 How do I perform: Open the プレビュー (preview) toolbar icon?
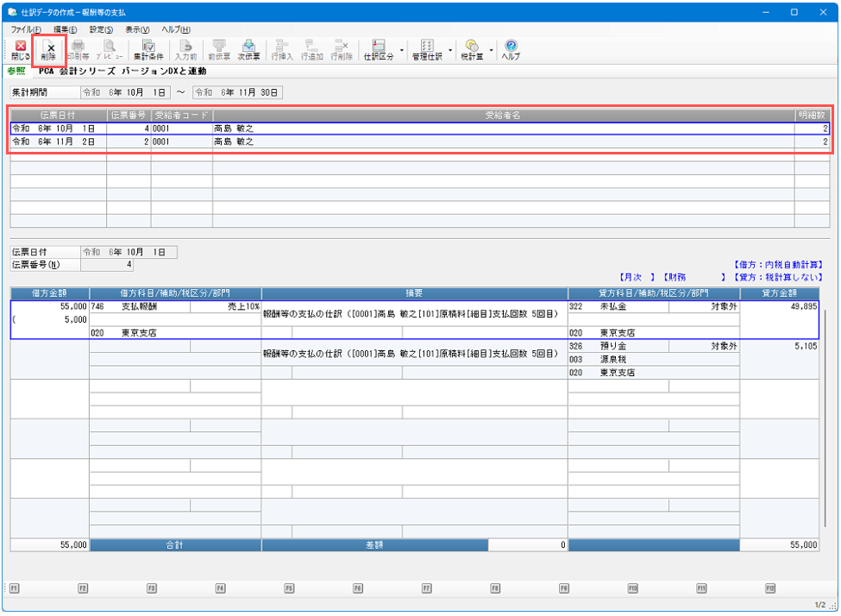coord(110,50)
